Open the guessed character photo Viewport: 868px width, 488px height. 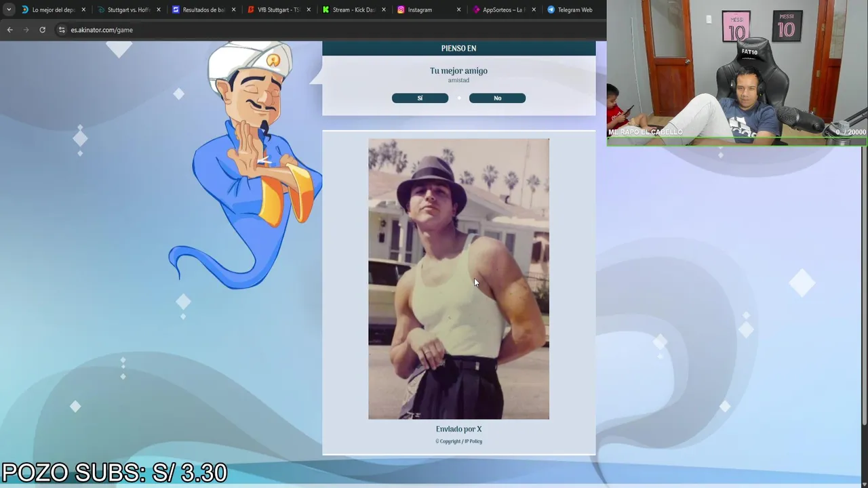[x=458, y=279]
